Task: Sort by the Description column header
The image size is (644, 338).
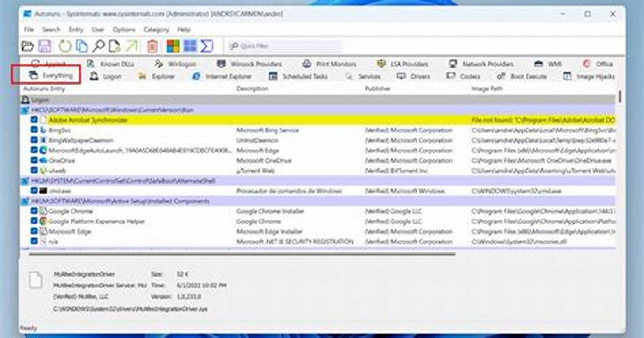Action: tap(252, 89)
